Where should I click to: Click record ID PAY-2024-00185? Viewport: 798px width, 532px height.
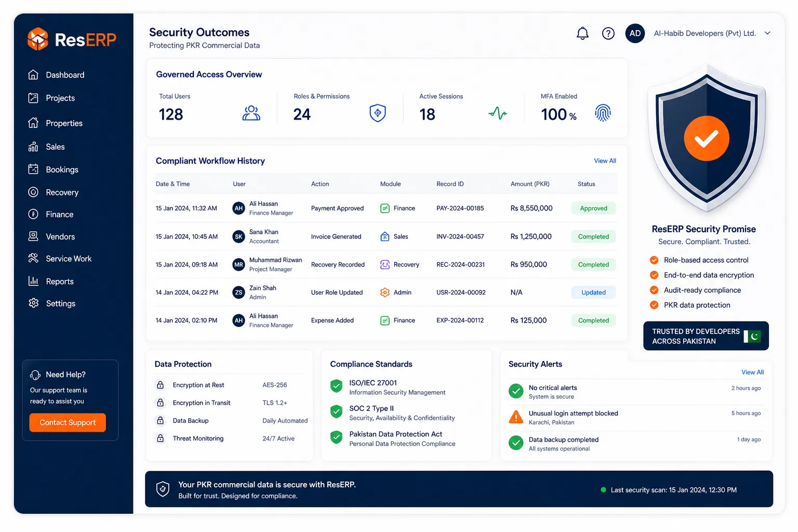pyautogui.click(x=460, y=208)
